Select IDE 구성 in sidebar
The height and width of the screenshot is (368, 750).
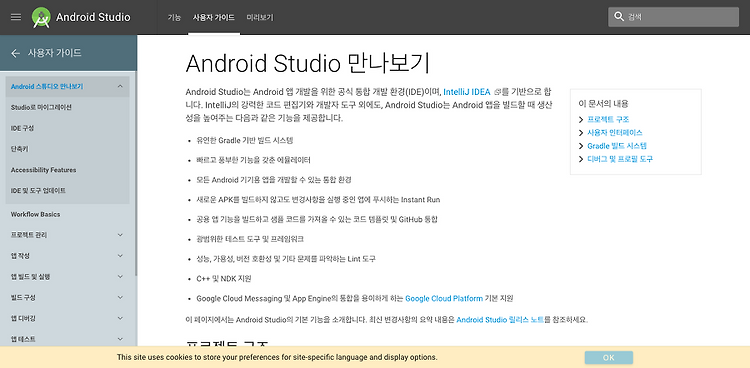[x=22, y=128]
